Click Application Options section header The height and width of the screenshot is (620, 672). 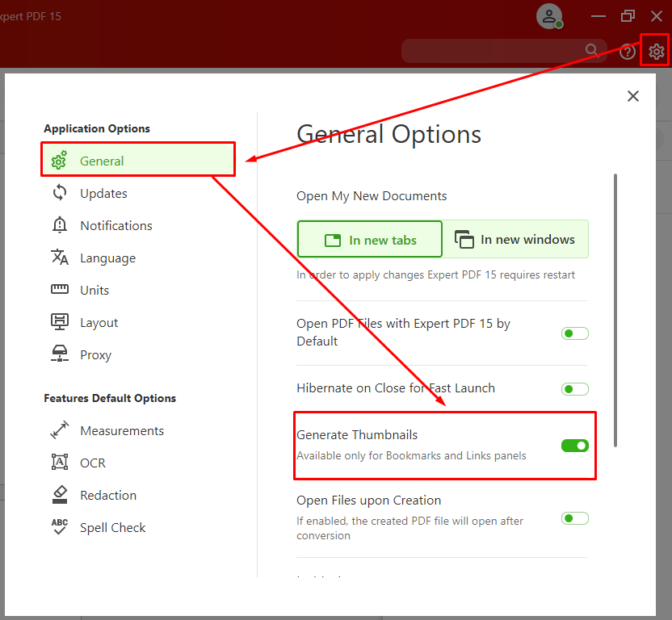[x=97, y=128]
